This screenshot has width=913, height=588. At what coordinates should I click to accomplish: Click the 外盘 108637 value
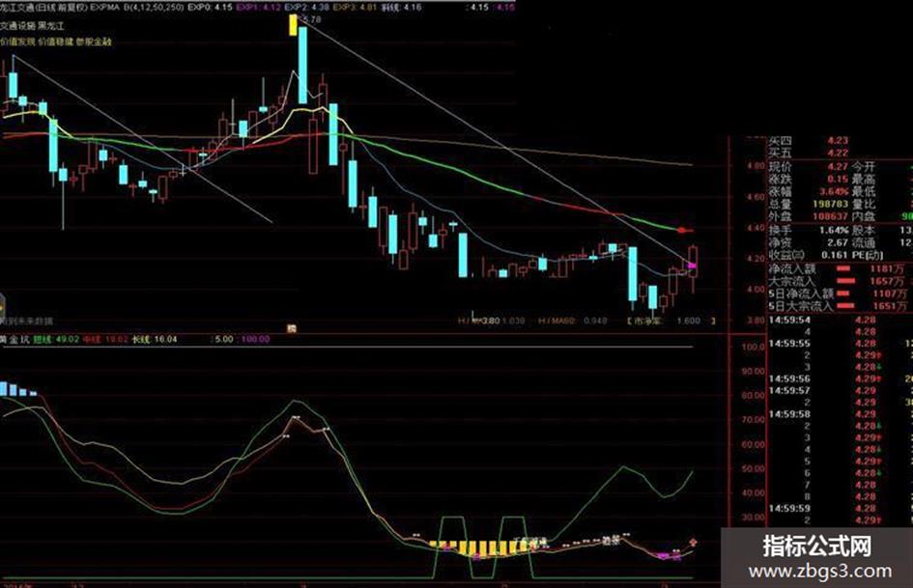point(809,216)
